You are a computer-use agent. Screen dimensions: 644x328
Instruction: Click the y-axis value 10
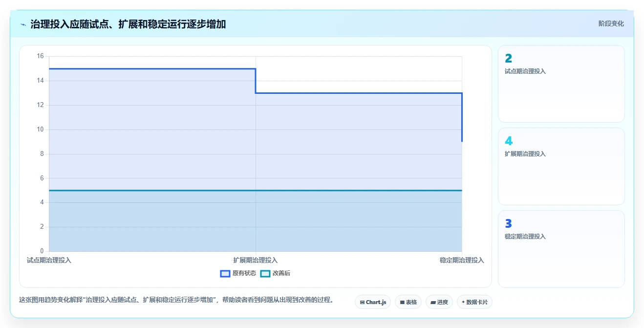(40, 130)
